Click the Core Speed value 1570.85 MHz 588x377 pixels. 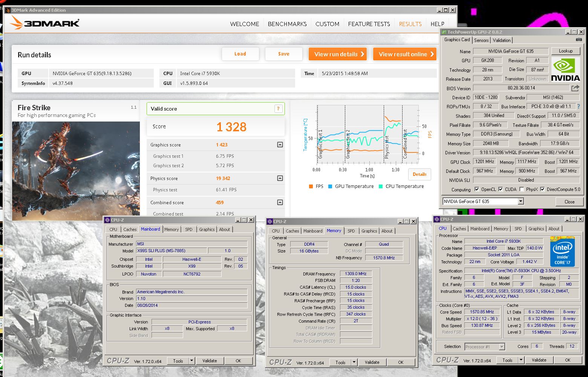click(482, 312)
